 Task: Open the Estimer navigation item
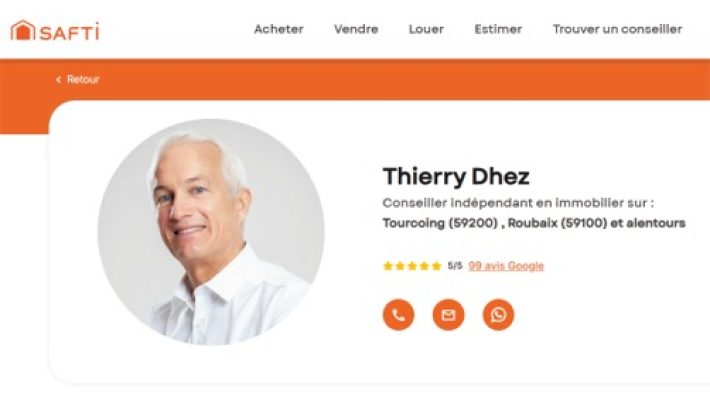click(x=498, y=29)
